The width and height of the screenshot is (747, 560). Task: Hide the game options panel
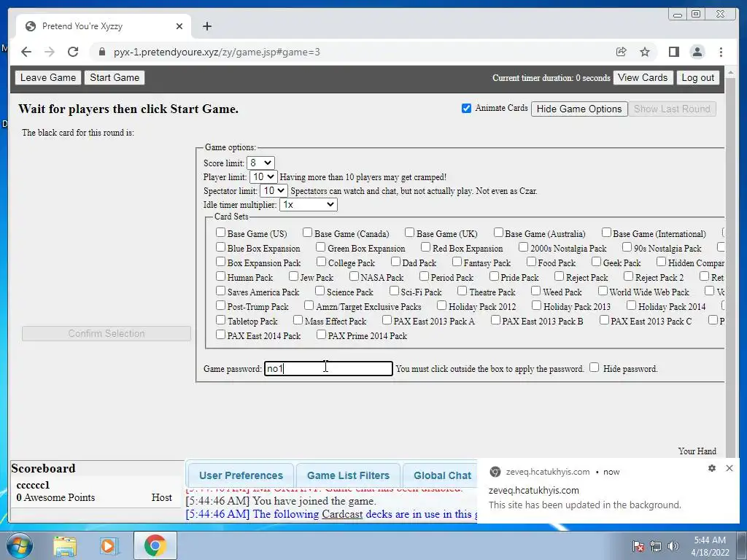tap(578, 109)
